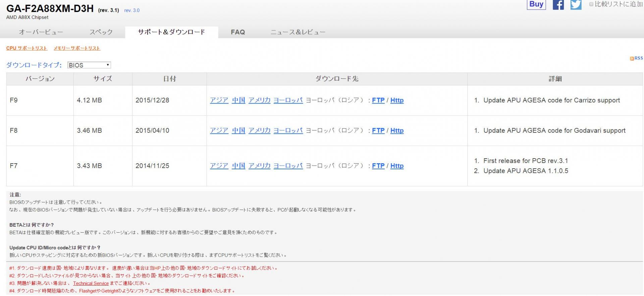Download F9 BIOS from 中国

pos(238,100)
